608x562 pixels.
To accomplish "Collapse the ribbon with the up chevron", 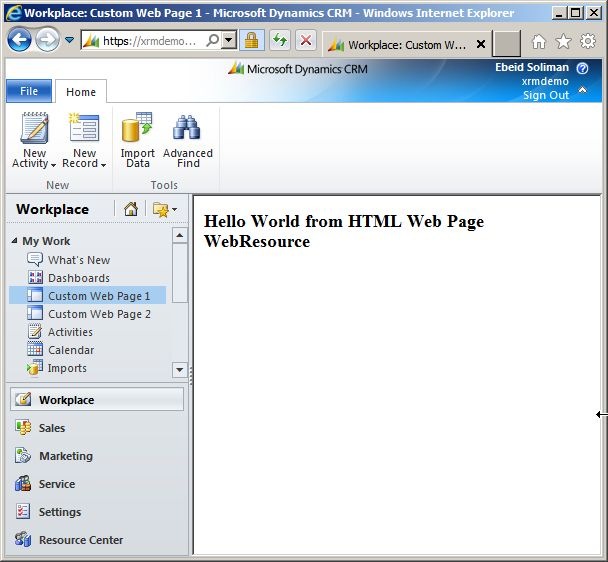I will coord(582,90).
